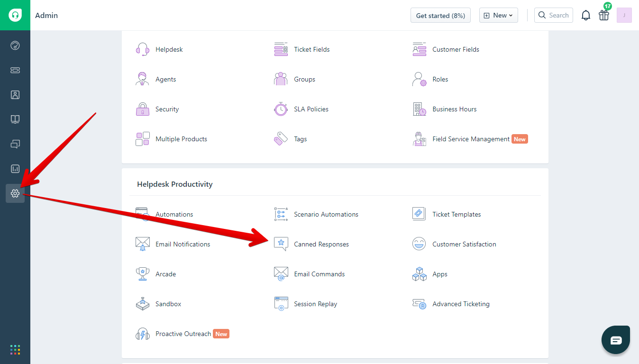Click the Ticket Fields icon
Viewport: 639px width, 364px height.
281,49
